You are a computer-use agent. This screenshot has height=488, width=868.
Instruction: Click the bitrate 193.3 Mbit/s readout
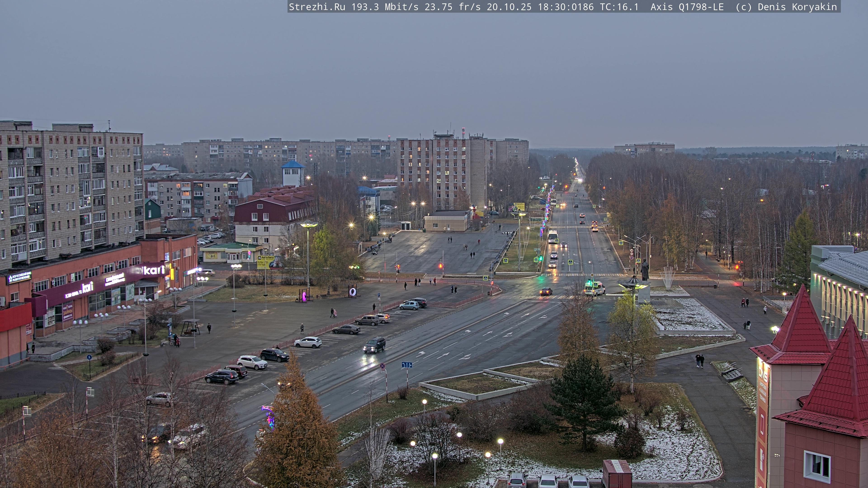click(x=385, y=7)
